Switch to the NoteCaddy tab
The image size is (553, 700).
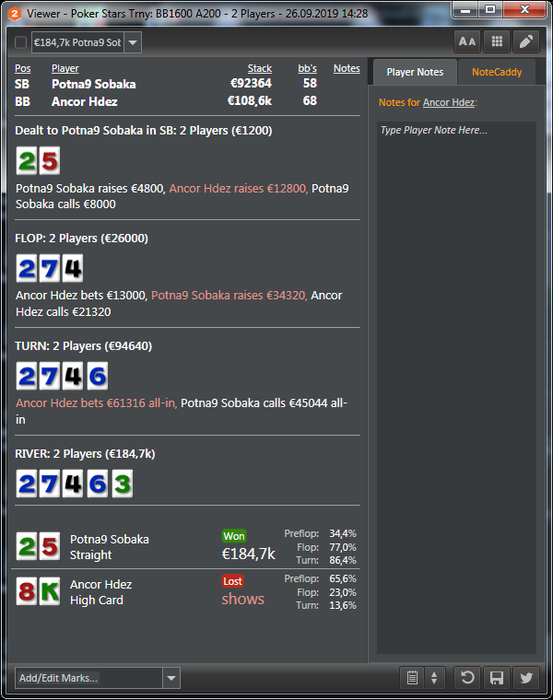[x=497, y=72]
